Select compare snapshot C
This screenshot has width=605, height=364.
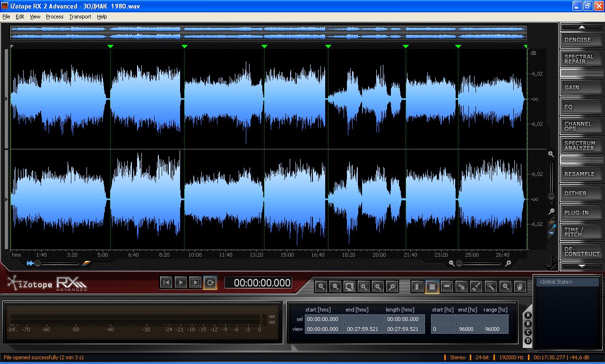pyautogui.click(x=528, y=332)
